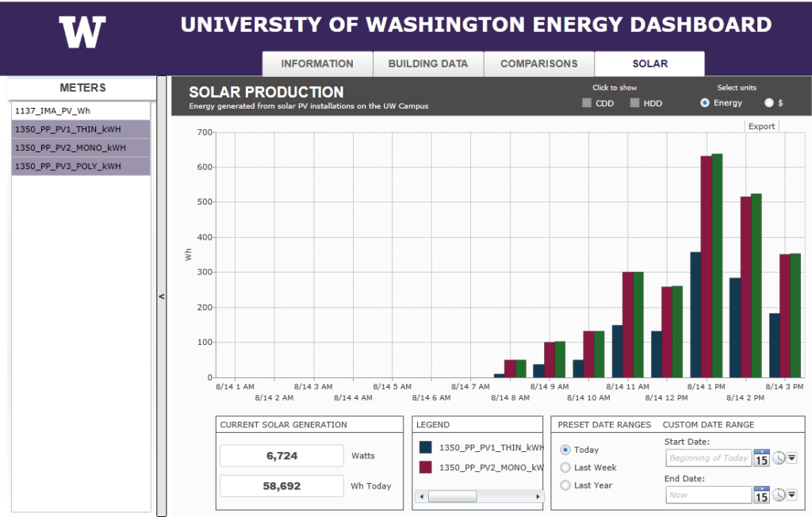
Task: Enable the HDD checkbox
Action: (635, 103)
